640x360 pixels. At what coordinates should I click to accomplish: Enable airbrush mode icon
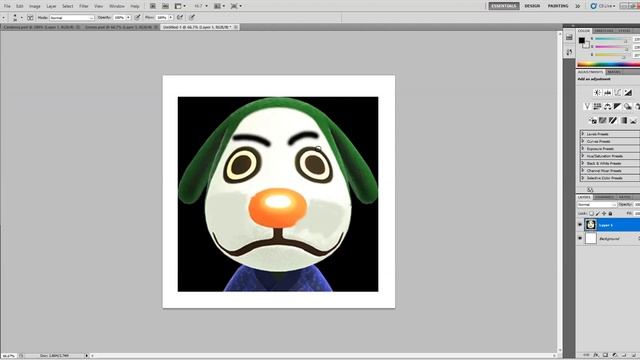[x=180, y=18]
